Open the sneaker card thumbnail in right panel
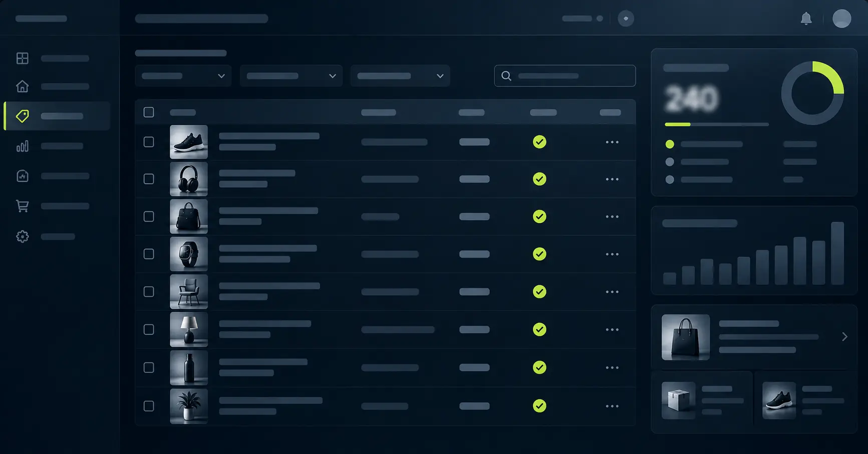Viewport: 868px width, 454px height. point(779,400)
